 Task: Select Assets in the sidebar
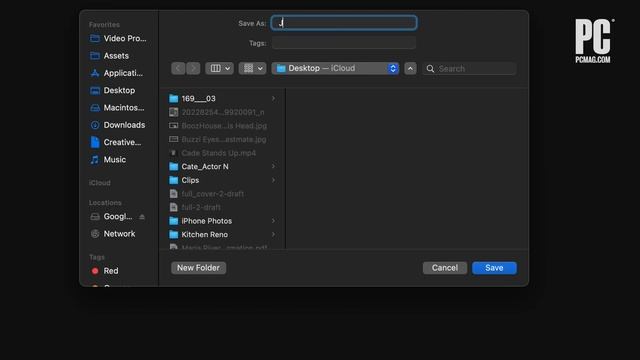coord(109,56)
